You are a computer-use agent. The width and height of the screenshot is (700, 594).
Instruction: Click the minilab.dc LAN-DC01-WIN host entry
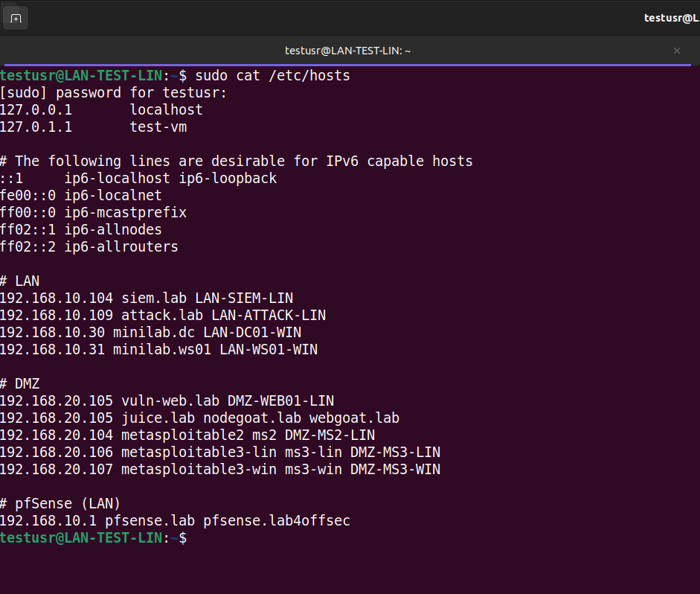coord(151,332)
